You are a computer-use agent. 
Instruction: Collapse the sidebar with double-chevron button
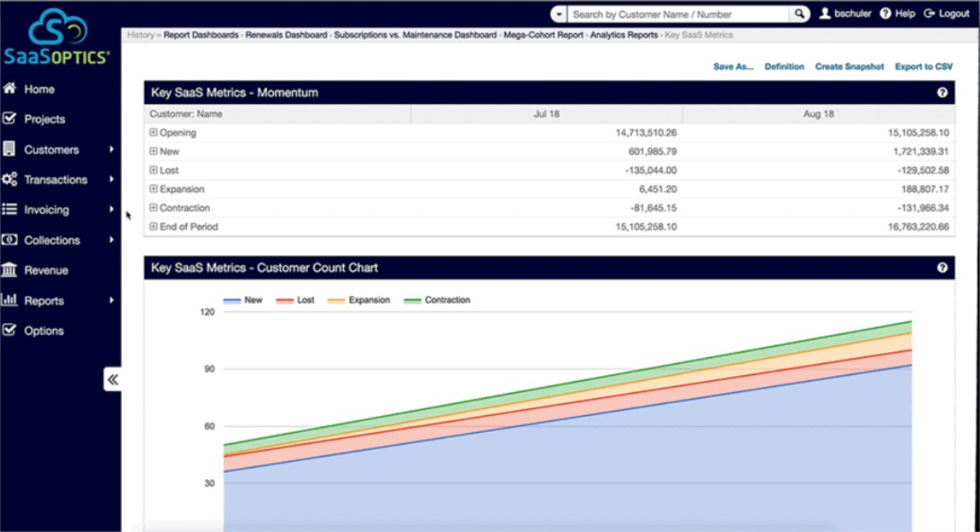pos(112,380)
